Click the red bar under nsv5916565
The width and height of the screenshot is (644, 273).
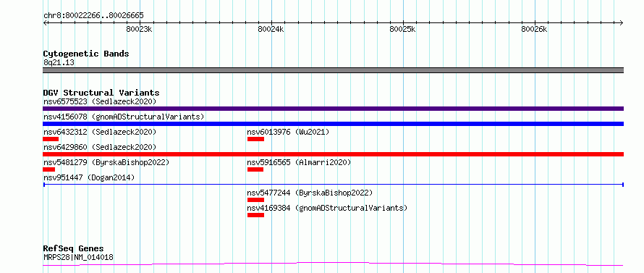[255, 169]
